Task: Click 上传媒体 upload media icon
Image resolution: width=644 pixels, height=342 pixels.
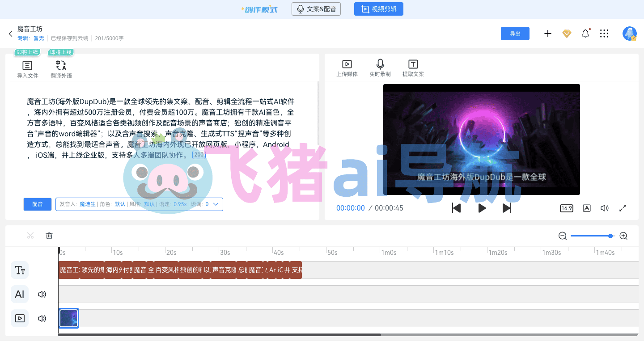Action: pos(347,64)
